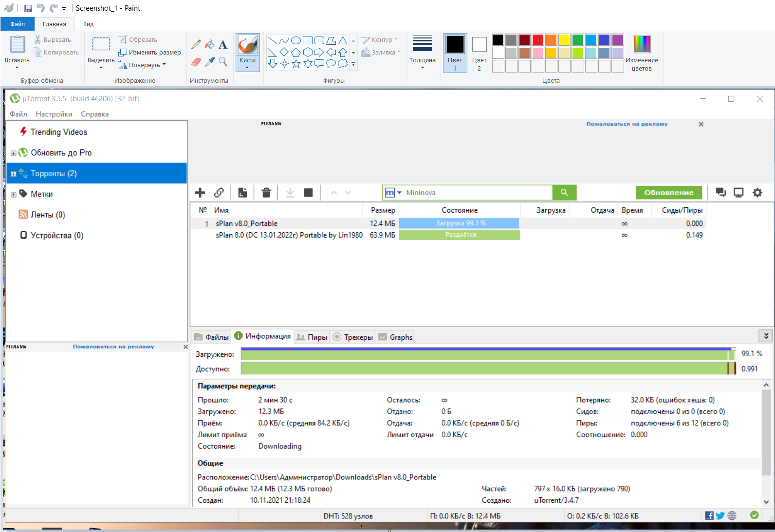775x532 pixels.
Task: Switch to the Файлы detail tab
Action: 211,337
